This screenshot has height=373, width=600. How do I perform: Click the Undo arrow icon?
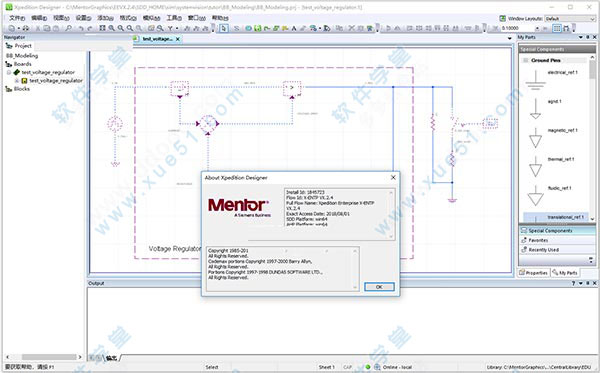click(x=81, y=28)
